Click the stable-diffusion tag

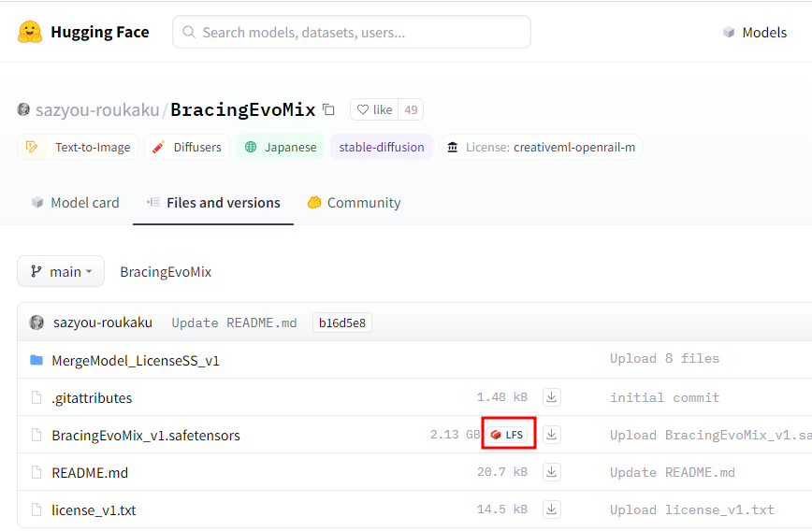[x=382, y=147]
